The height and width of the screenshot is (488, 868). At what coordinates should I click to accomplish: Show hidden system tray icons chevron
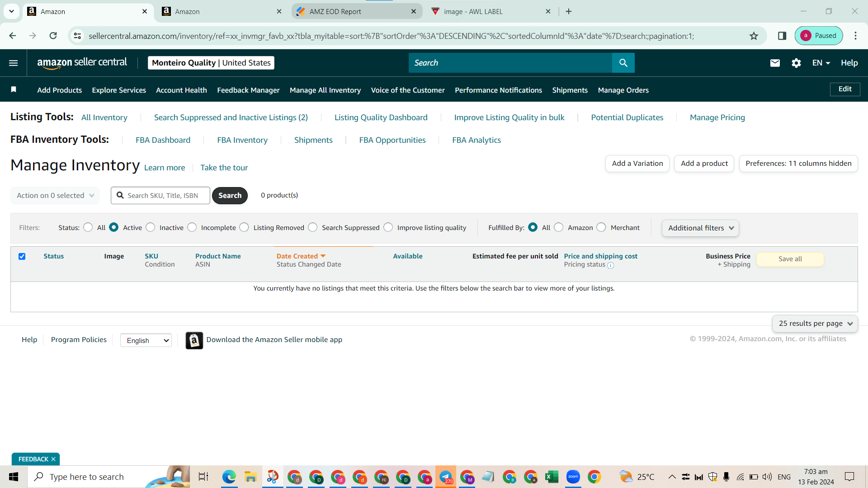[x=672, y=477]
